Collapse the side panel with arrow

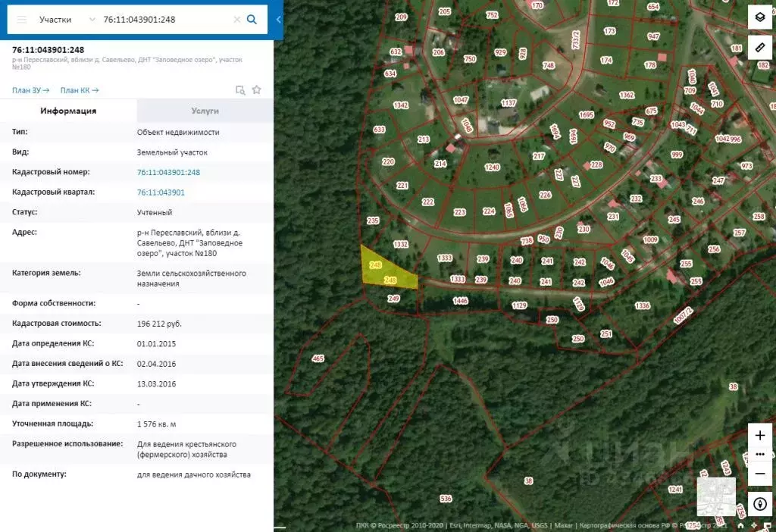click(278, 19)
